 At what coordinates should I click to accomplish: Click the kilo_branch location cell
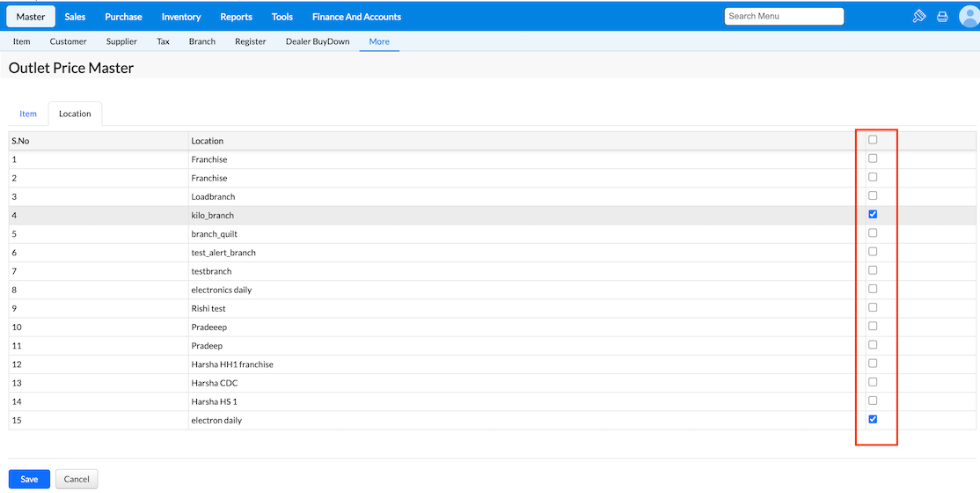click(x=526, y=215)
